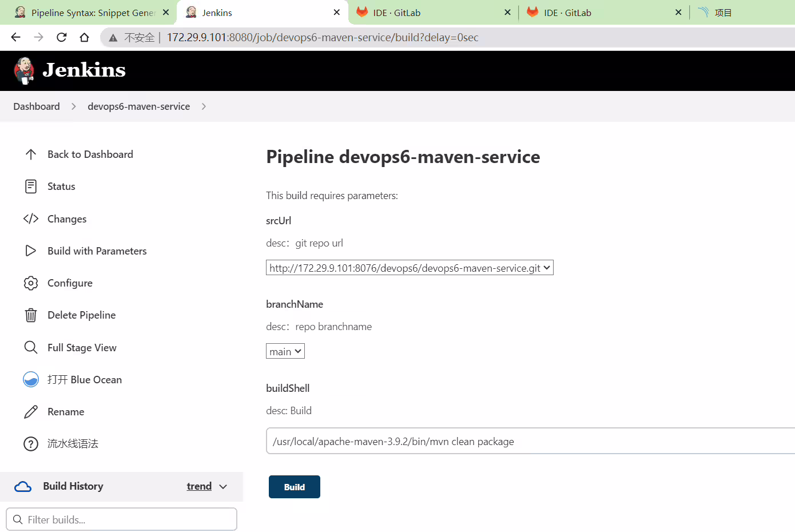Go to Dashboard via breadcrumb
Image resolution: width=795 pixels, height=532 pixels.
(x=37, y=106)
